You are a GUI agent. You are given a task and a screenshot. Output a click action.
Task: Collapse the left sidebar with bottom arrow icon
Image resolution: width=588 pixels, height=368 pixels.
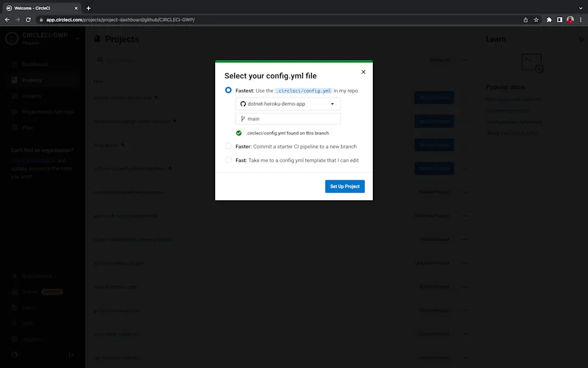click(x=71, y=355)
